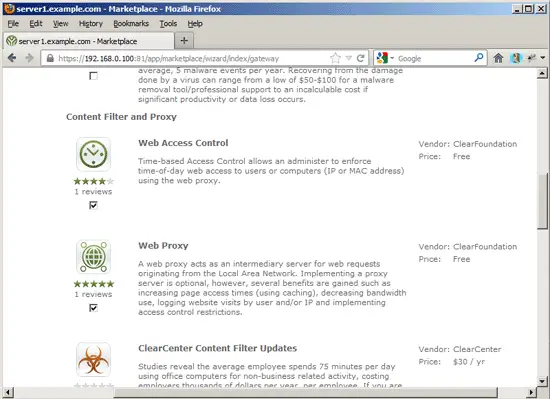Click the Web Access Control star rating
The height and width of the screenshot is (399, 550).
(x=94, y=181)
